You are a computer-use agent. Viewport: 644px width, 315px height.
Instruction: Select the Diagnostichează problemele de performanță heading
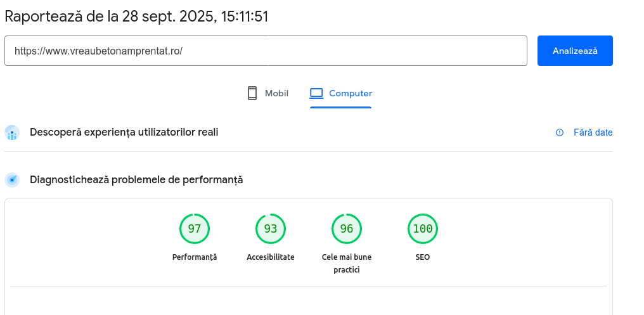(x=136, y=180)
